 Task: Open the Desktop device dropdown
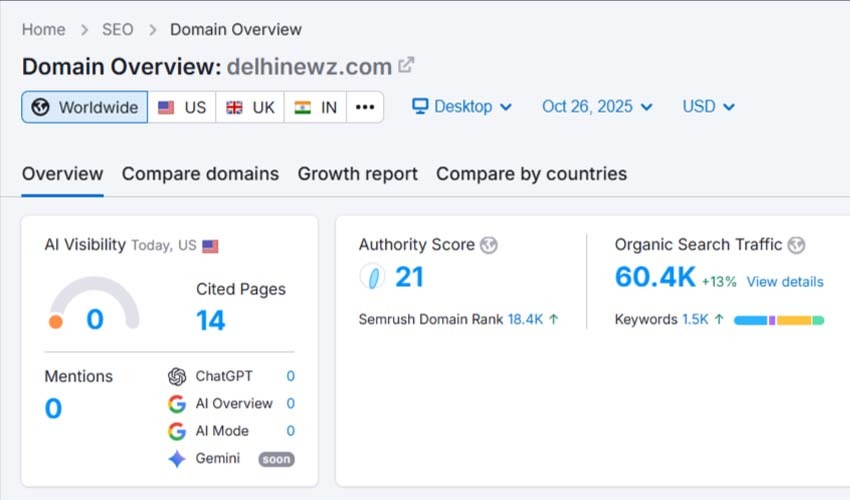point(462,106)
